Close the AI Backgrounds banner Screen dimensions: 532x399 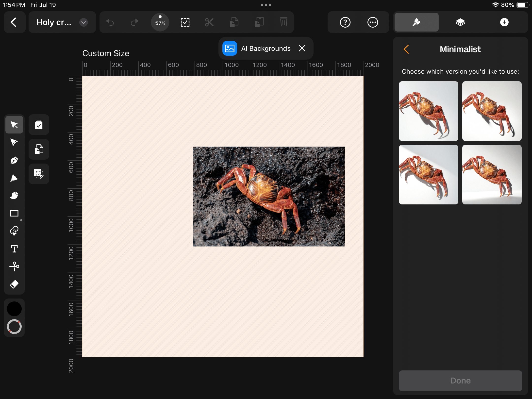tap(302, 48)
